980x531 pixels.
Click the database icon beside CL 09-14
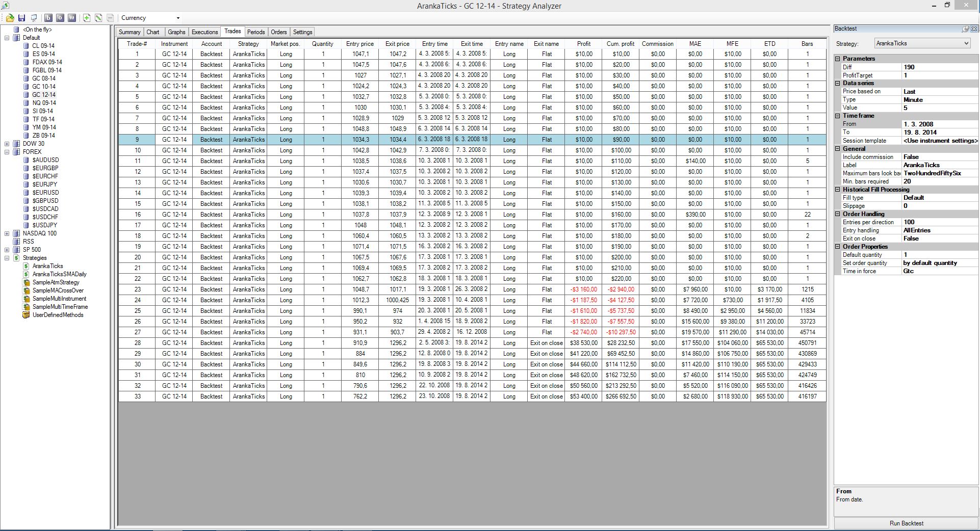pyautogui.click(x=26, y=46)
